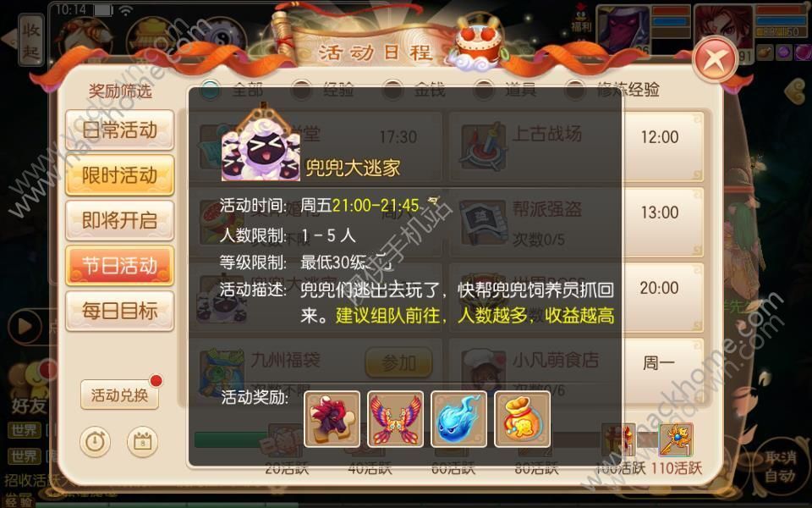This screenshot has height=508, width=812.
Task: Open the 即将开启 tab
Action: pyautogui.click(x=119, y=220)
